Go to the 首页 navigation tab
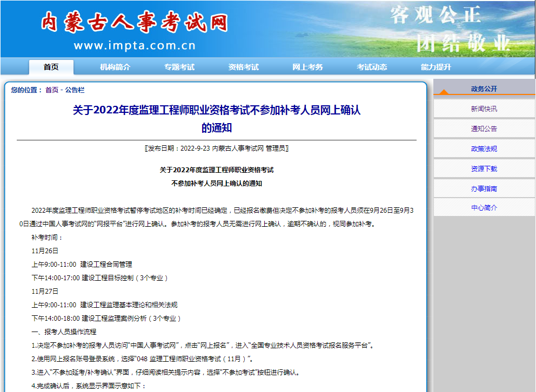This screenshot has width=536, height=392. [51, 67]
